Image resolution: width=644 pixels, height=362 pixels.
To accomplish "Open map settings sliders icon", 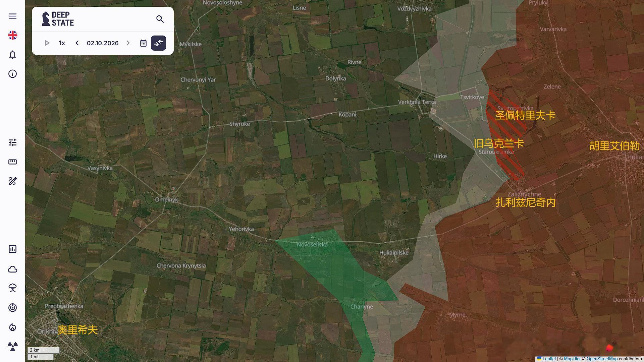I will 12,143.
